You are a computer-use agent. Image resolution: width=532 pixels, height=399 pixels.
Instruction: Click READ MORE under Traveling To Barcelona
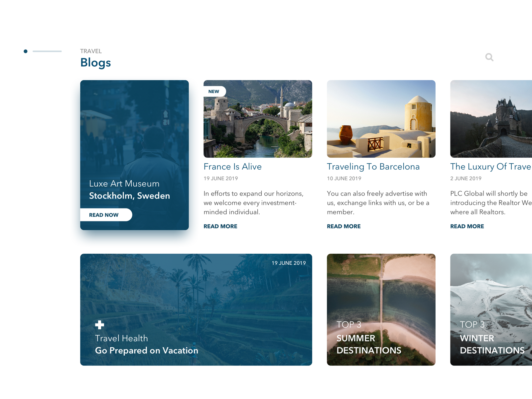[x=344, y=226]
